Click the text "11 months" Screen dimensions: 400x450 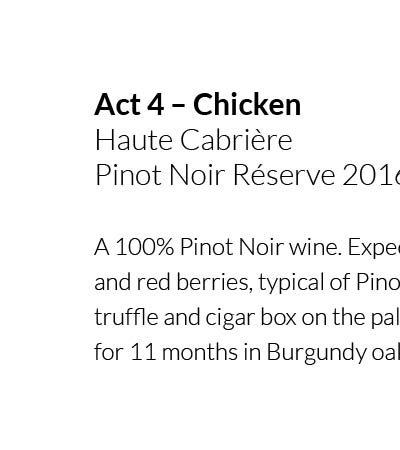coord(184,352)
